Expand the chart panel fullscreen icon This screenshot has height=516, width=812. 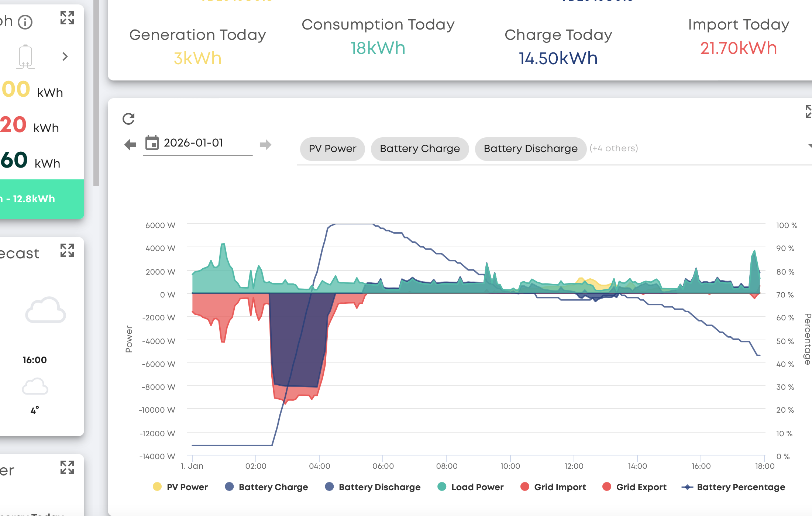click(808, 111)
